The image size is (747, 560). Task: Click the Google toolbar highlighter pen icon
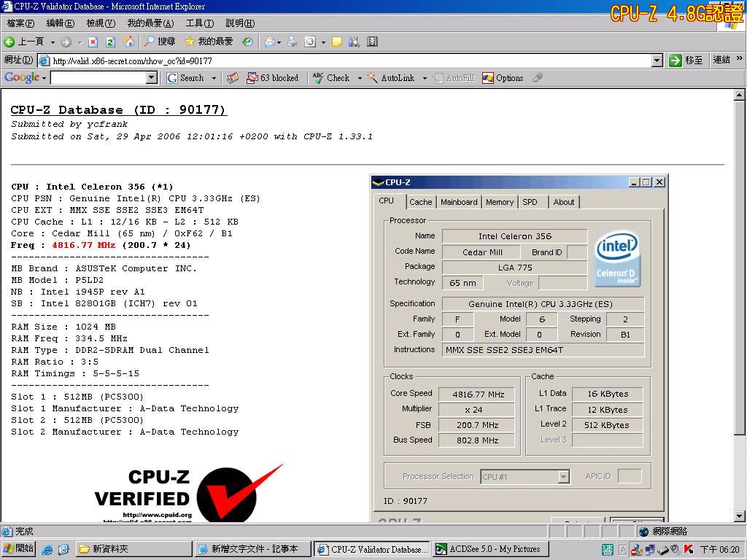point(538,77)
